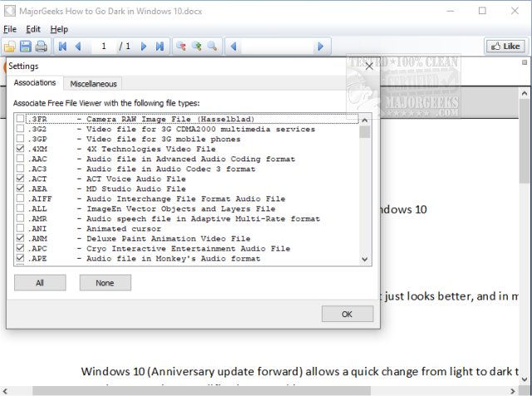The height and width of the screenshot is (396, 532).
Task: Switch to the Associations tab
Action: point(35,83)
